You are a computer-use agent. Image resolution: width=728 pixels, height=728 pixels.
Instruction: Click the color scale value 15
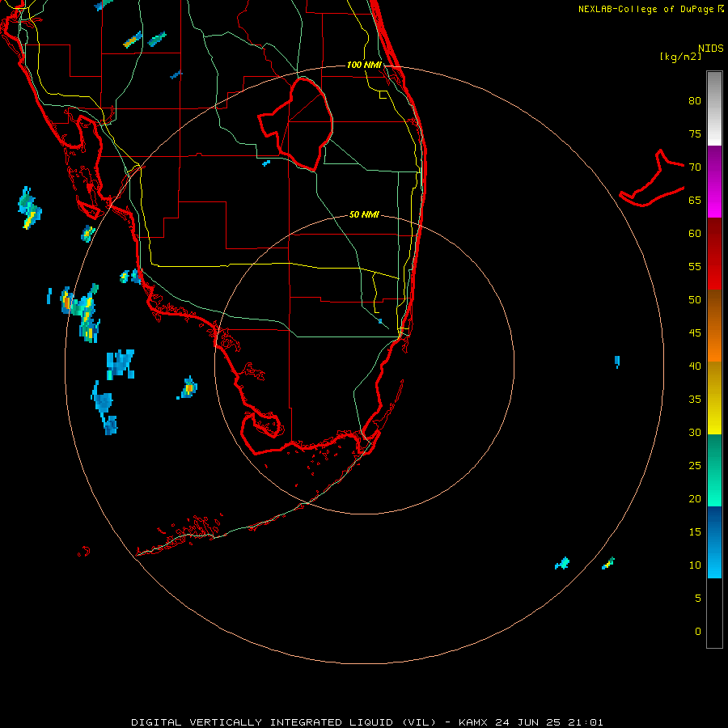(x=695, y=532)
